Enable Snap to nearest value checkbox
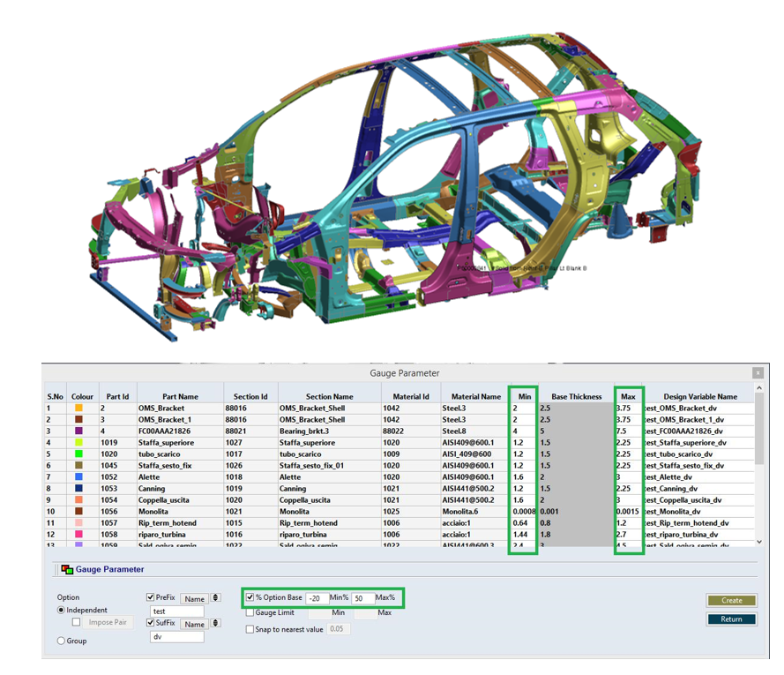 click(250, 629)
